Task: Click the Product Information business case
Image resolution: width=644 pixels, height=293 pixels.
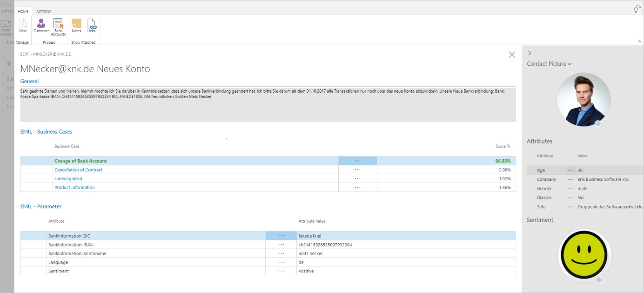Action: [74, 188]
